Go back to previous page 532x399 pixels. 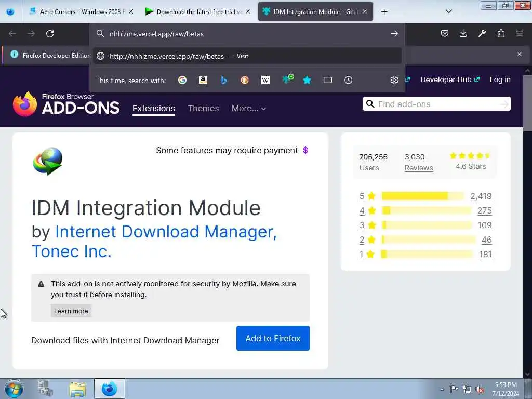[x=12, y=34]
